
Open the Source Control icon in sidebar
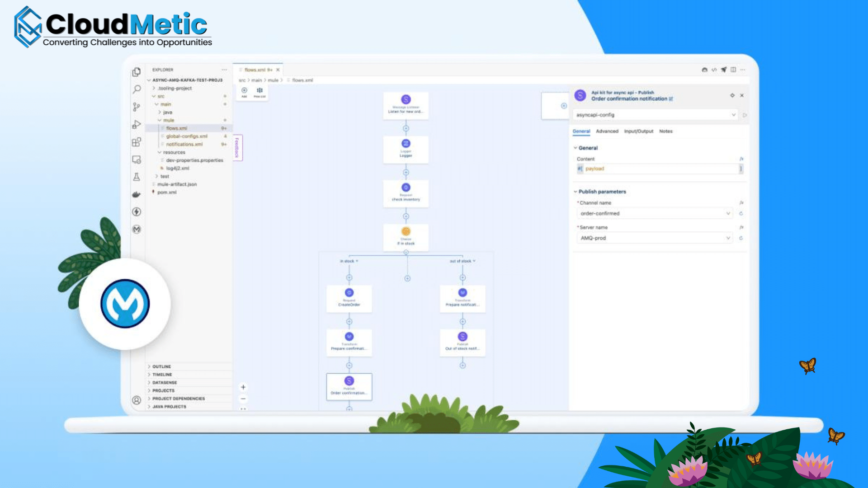[137, 107]
